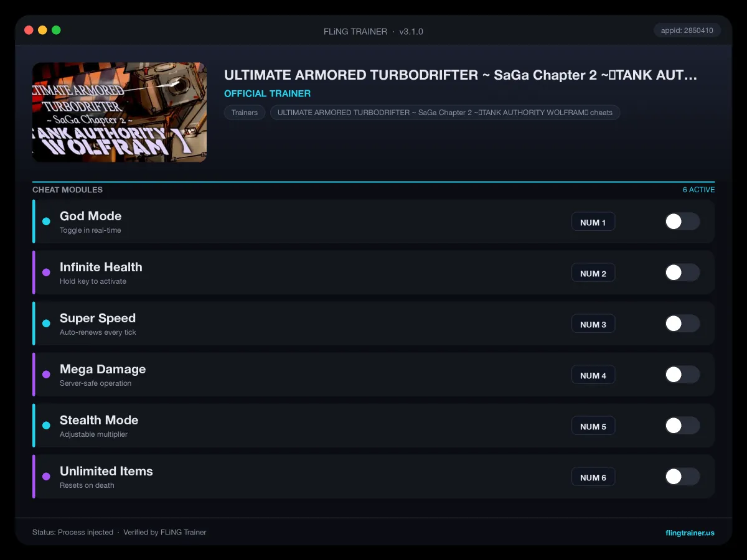The image size is (747, 560).
Task: Click the 'Server-safe operation' description
Action: tap(95, 383)
